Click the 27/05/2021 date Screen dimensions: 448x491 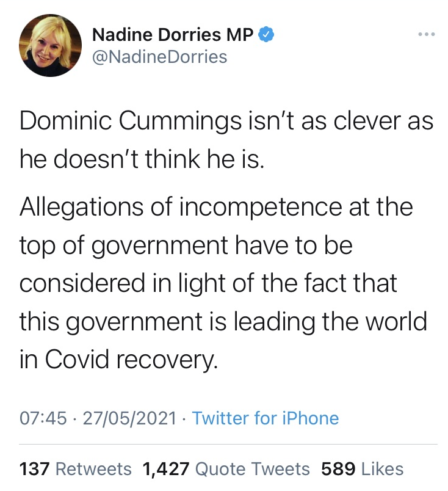(x=129, y=418)
